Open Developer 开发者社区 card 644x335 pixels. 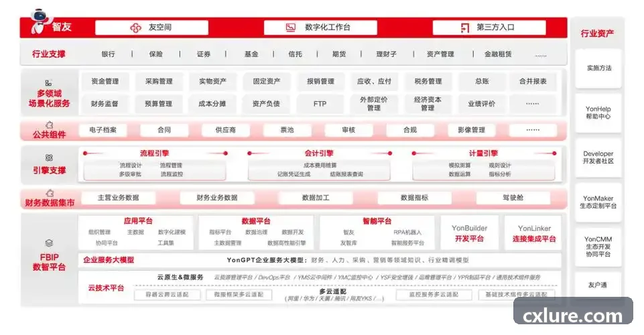[x=598, y=157]
